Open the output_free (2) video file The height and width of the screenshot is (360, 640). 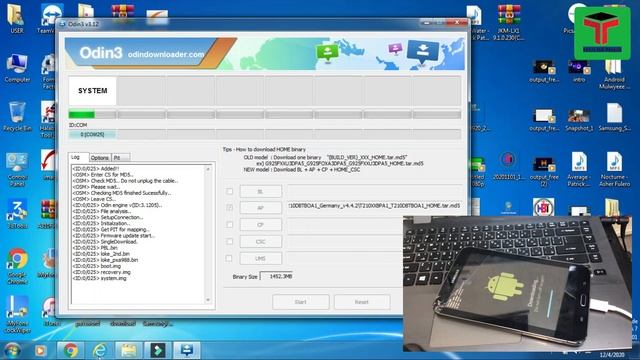[544, 172]
